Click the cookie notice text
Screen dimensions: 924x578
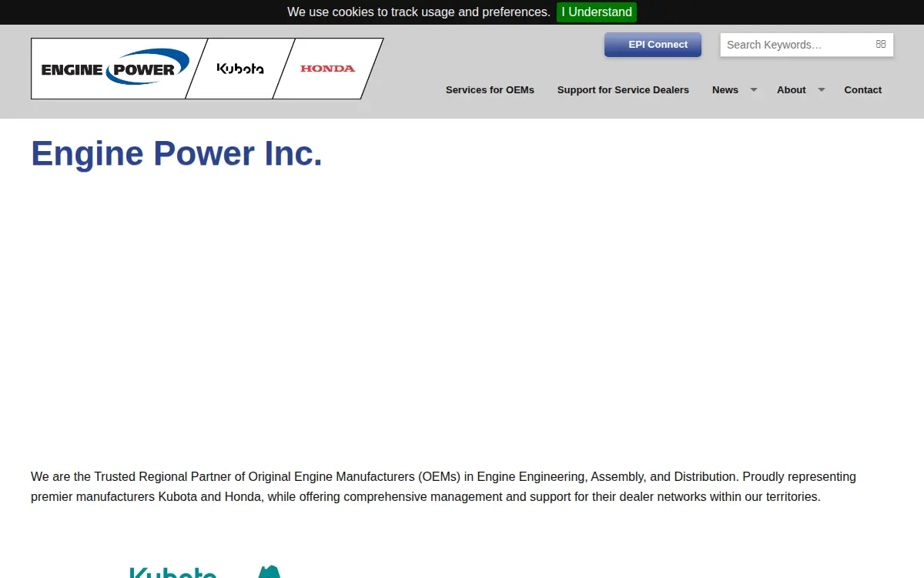tap(419, 12)
